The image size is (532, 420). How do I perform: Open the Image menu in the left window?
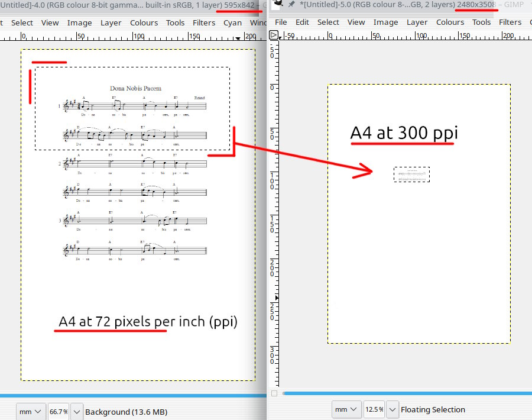(79, 22)
